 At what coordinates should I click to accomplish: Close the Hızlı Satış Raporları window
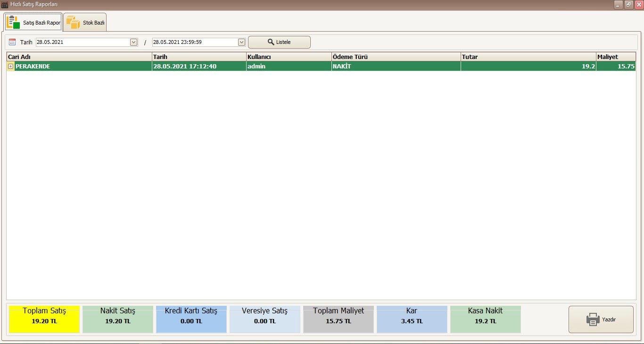[x=639, y=4]
